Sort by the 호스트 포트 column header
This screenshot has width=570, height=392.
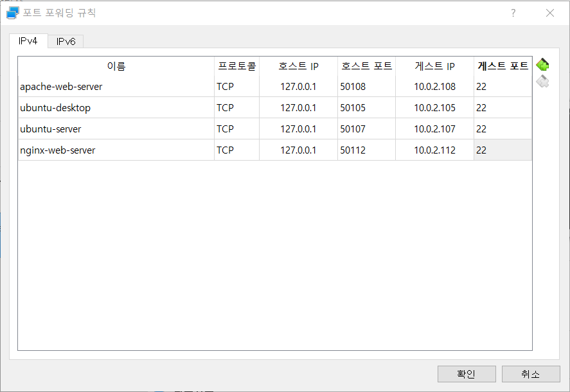(366, 66)
